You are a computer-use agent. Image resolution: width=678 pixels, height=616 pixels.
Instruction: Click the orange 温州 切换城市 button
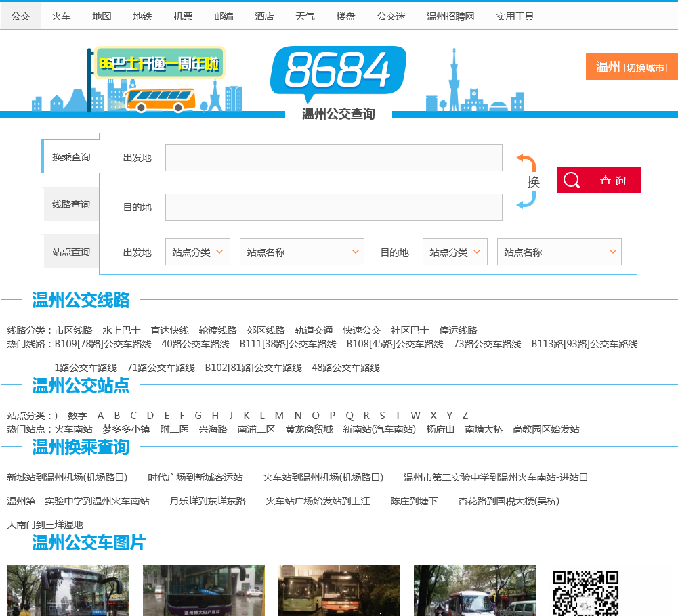pos(632,66)
